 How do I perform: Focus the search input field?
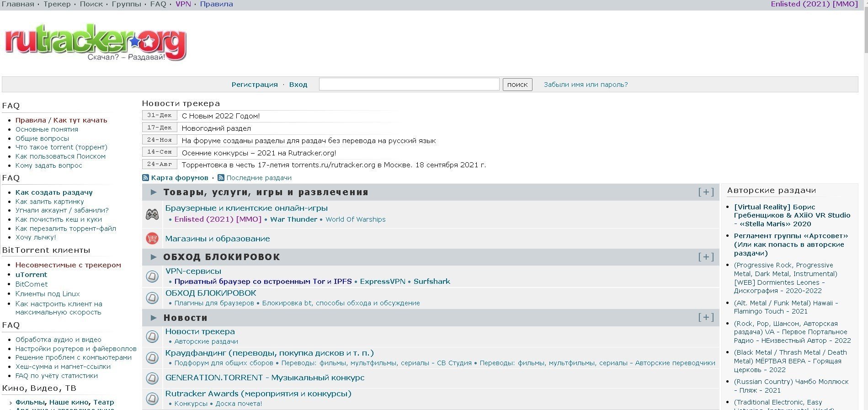(409, 84)
